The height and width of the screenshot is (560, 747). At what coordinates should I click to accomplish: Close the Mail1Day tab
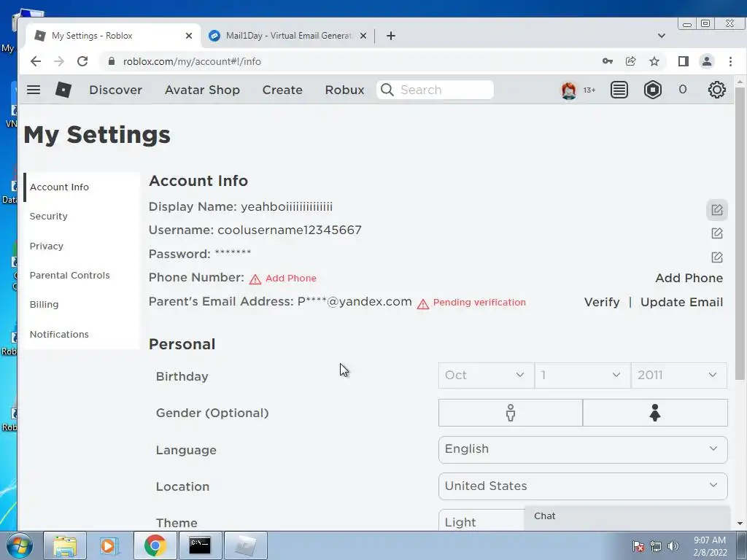click(x=363, y=36)
